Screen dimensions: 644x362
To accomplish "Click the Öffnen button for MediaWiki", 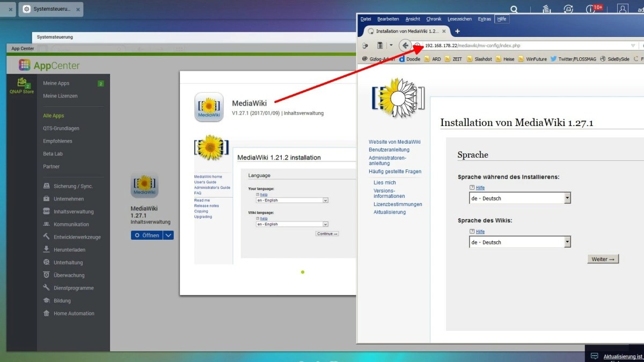I will click(147, 235).
